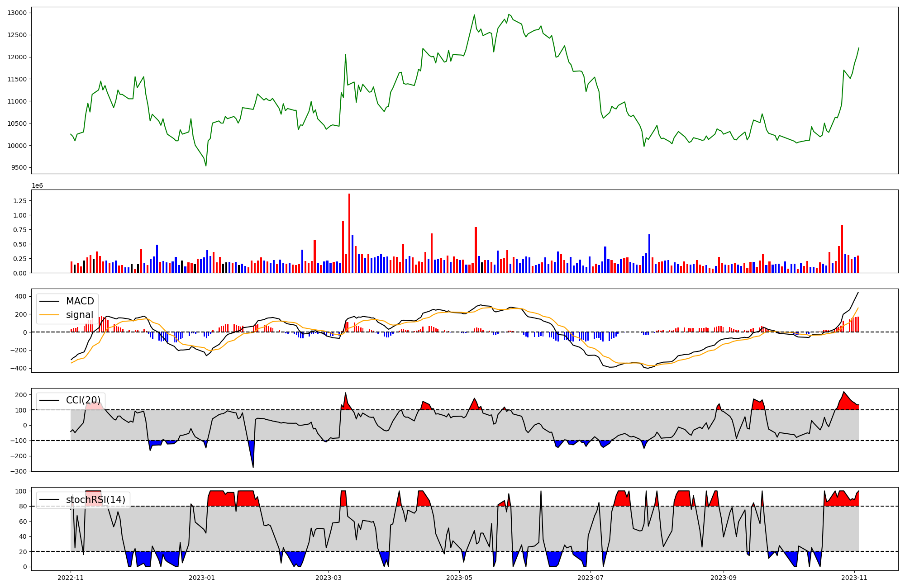Click the 80 stochRSI axis tick label
This screenshot has height=588, width=905.
24,506
